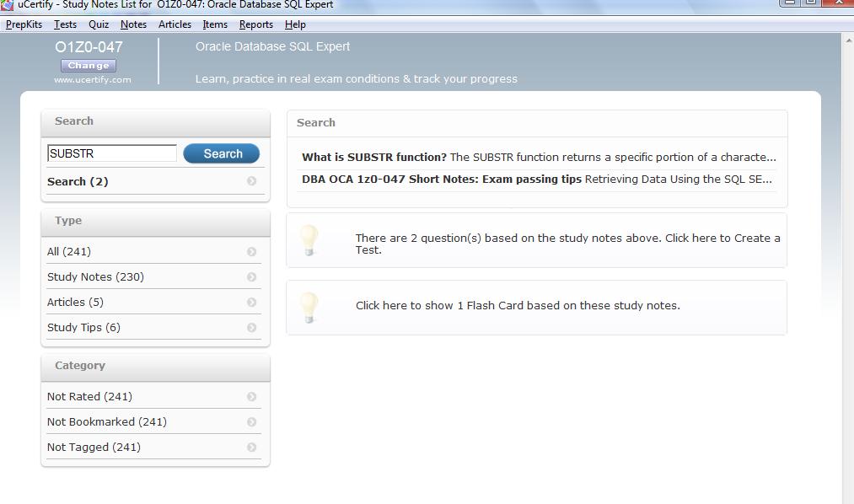Click the arrow icon beside Search (2)
The height and width of the screenshot is (504, 854).
251,181
